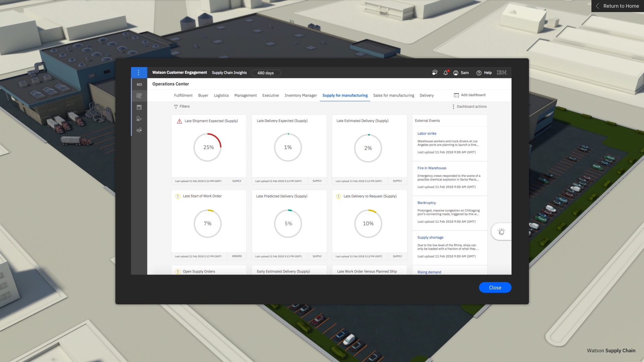644x362 pixels.
Task: Click the Help question mark icon
Action: point(479,73)
